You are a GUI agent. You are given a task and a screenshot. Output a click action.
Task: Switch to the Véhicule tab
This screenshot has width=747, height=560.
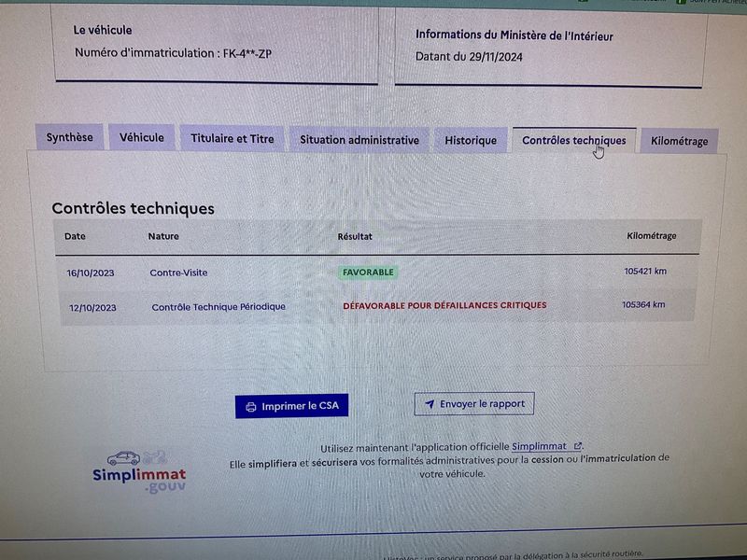click(x=142, y=138)
